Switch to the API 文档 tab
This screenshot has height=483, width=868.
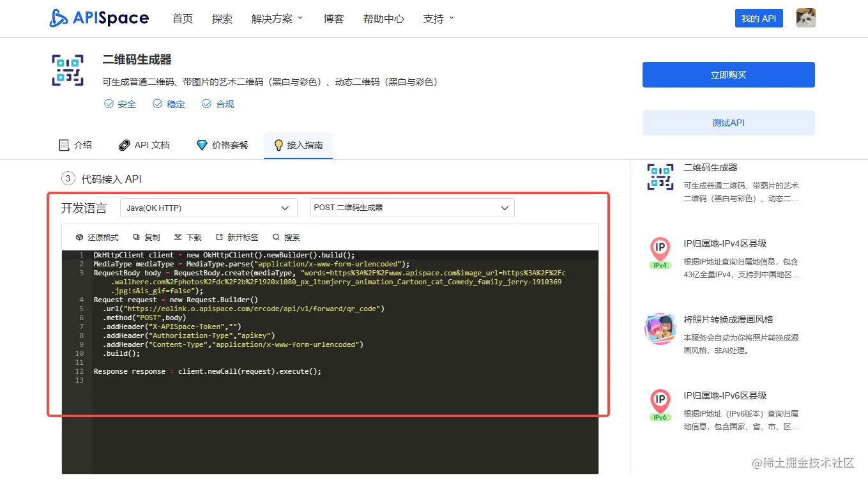144,145
